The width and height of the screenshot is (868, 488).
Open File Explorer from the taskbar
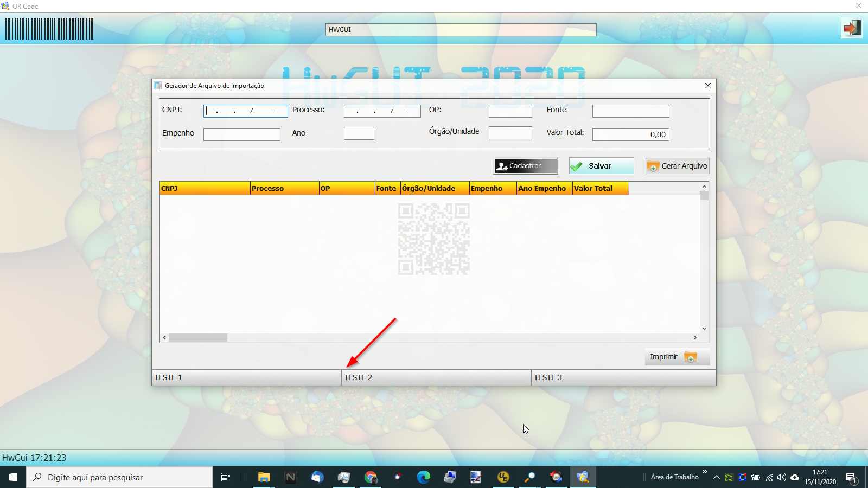[264, 477]
